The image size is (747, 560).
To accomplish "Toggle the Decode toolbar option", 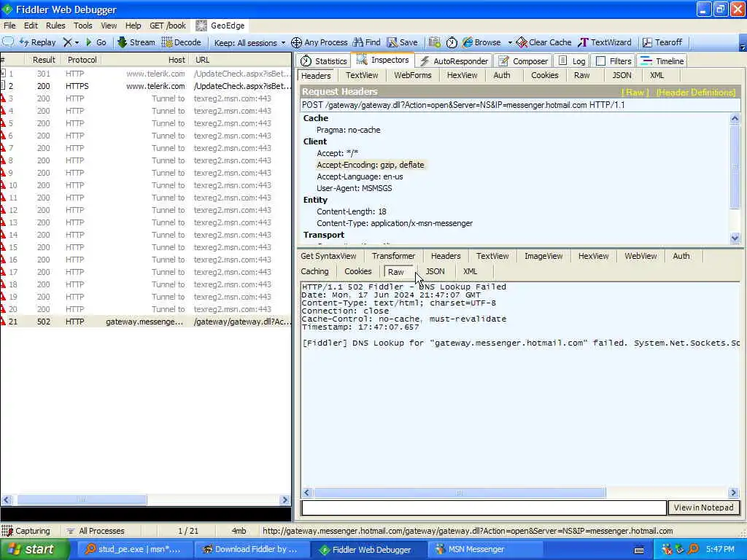I will [x=181, y=42].
